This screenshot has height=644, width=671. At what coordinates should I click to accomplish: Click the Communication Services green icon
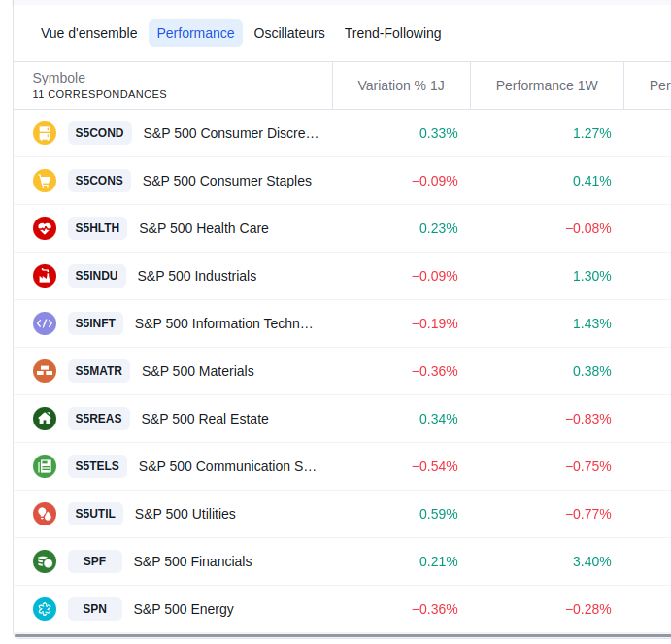(44, 466)
